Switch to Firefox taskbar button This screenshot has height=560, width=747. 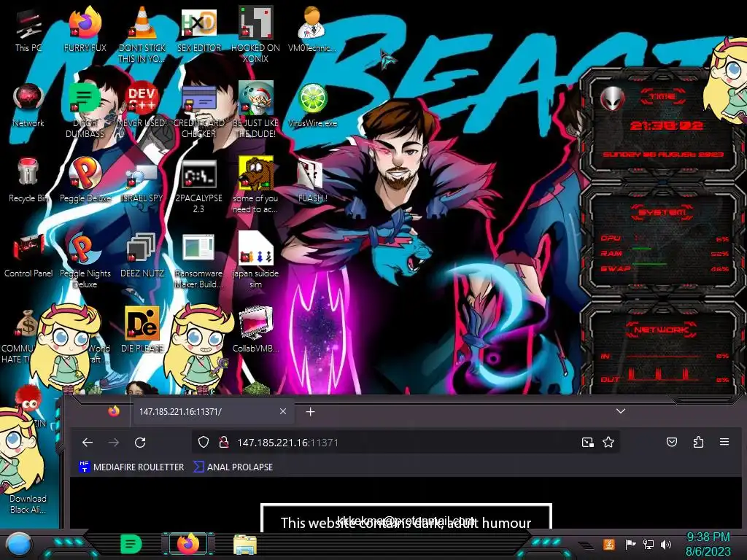pyautogui.click(x=188, y=544)
